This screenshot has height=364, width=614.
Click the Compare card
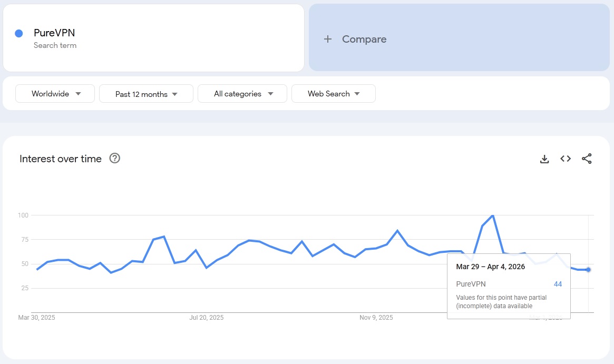pyautogui.click(x=459, y=37)
